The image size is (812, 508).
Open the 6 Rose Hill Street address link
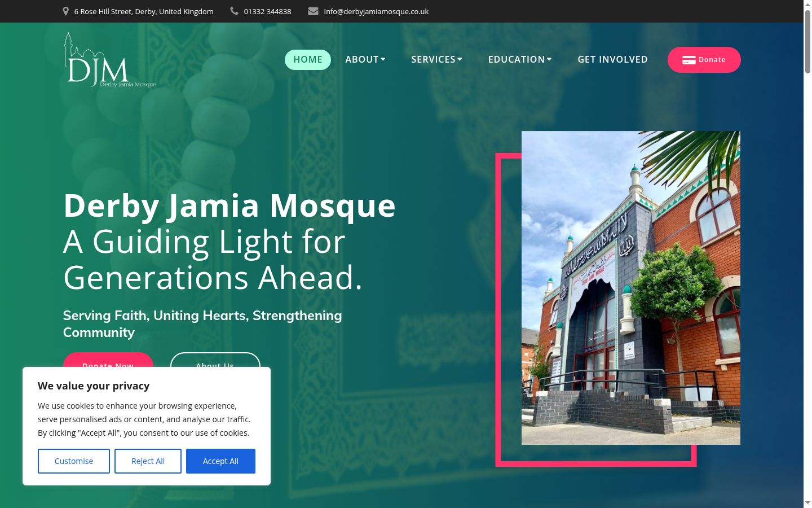pos(144,11)
